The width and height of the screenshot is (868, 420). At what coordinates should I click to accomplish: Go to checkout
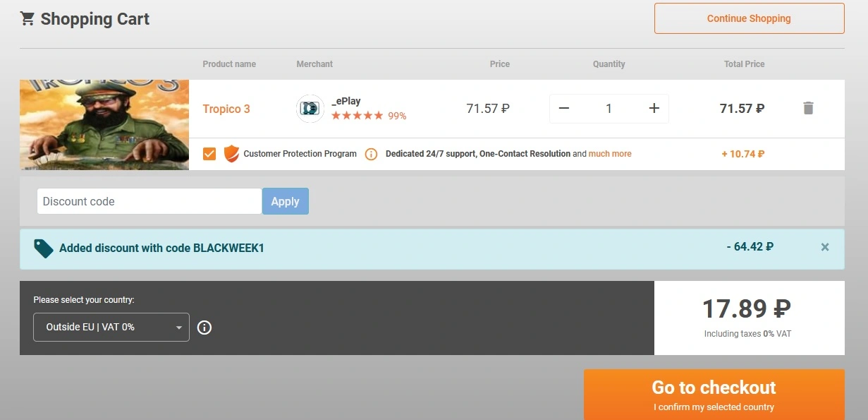[714, 395]
